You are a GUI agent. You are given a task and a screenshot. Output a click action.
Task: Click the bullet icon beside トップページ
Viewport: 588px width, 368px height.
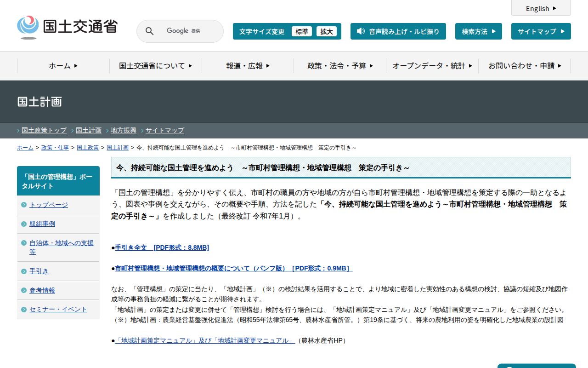click(24, 205)
